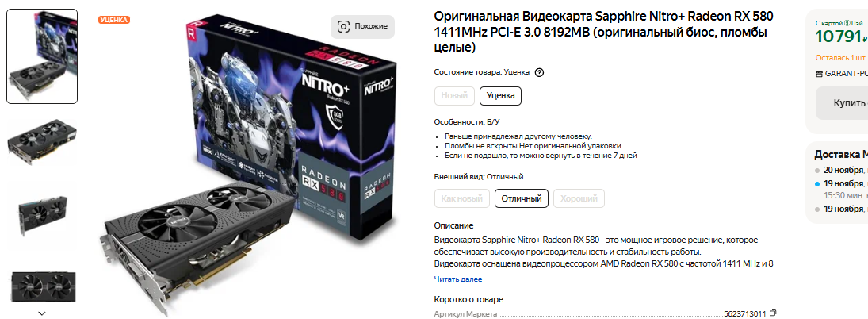Open the question mark help for Состояние товара
Viewport: 868px width, 319px height.
(x=540, y=72)
